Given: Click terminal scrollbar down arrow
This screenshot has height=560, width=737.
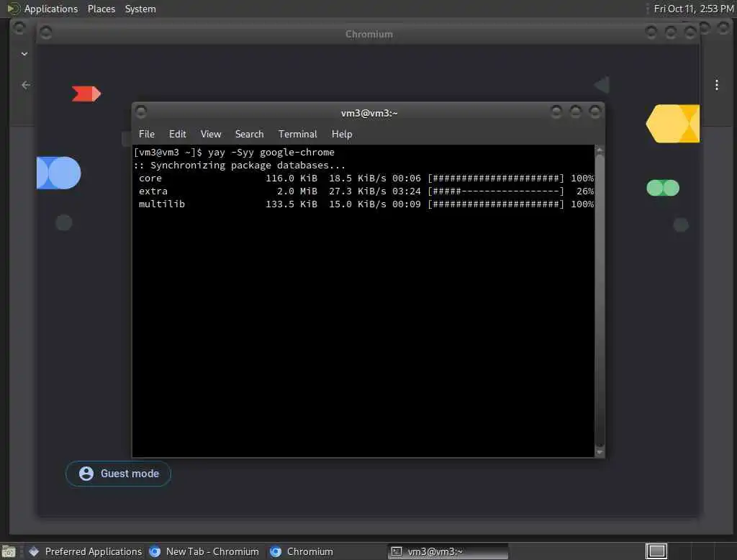Looking at the screenshot, I should [600, 452].
